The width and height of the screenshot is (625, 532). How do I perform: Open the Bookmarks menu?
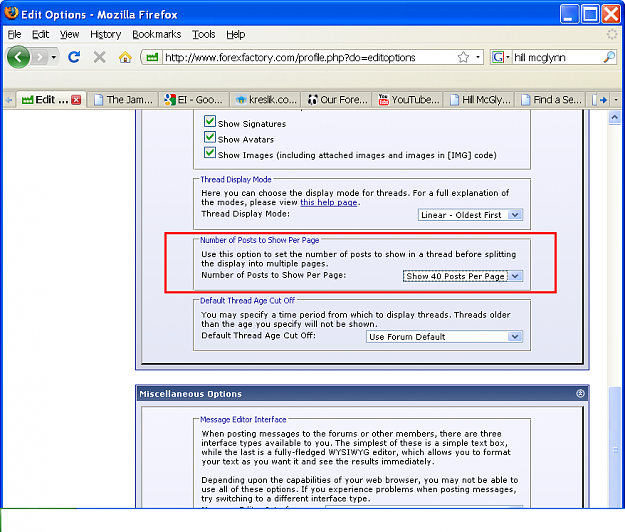point(157,35)
